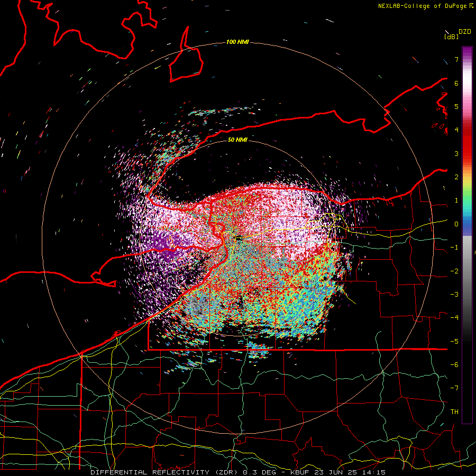The height and width of the screenshot is (476, 476).
Task: Click the NEXLAB-College of DuPage watermark text
Action: [x=422, y=6]
